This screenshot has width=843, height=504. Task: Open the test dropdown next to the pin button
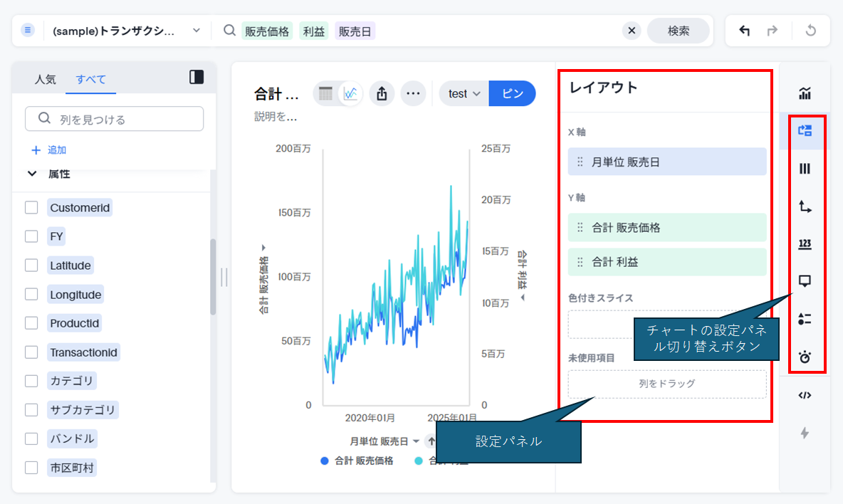(464, 93)
